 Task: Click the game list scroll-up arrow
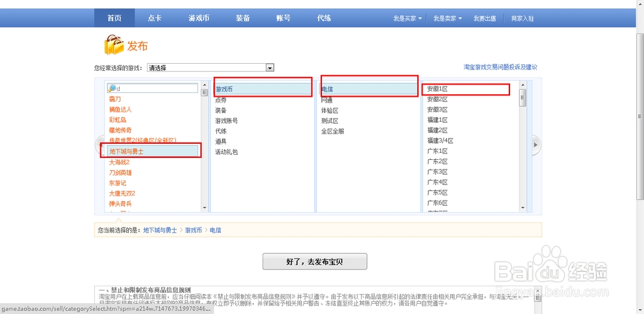[205, 86]
